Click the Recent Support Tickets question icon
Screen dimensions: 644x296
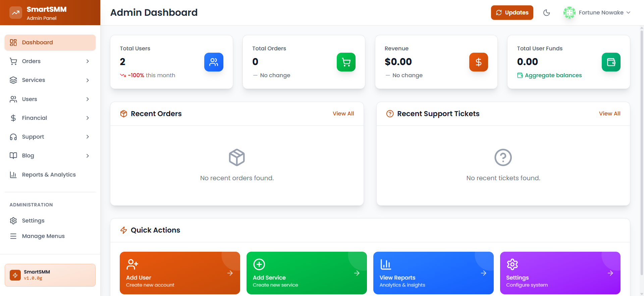pyautogui.click(x=390, y=114)
